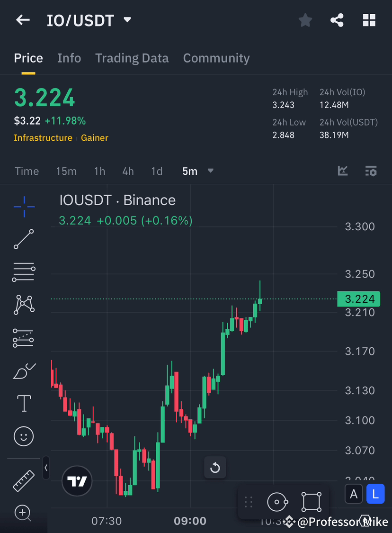Open the horizontal lines drawing tool
Viewport: 392px width, 533px height.
24,272
